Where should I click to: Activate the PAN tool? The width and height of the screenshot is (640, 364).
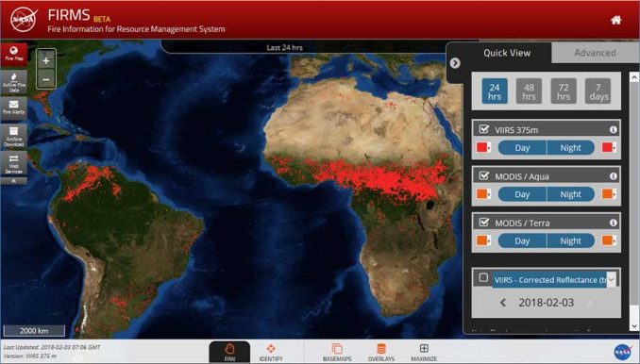click(x=229, y=352)
